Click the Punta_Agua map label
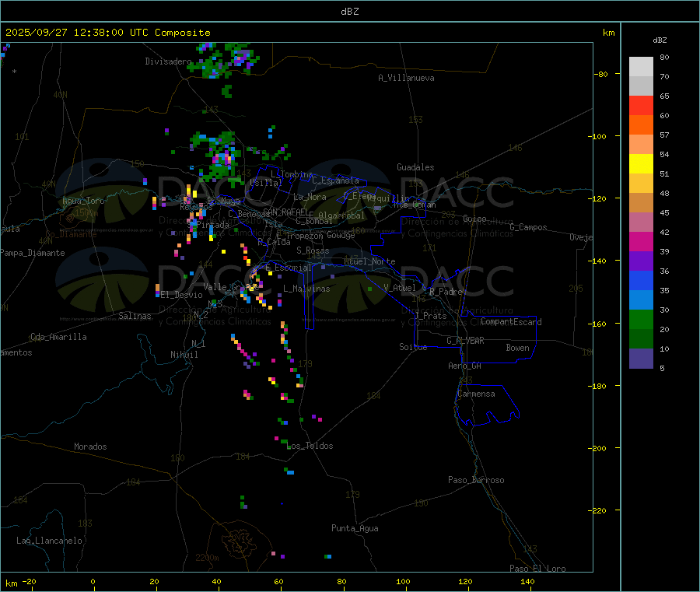This screenshot has width=700, height=592. tap(355, 529)
